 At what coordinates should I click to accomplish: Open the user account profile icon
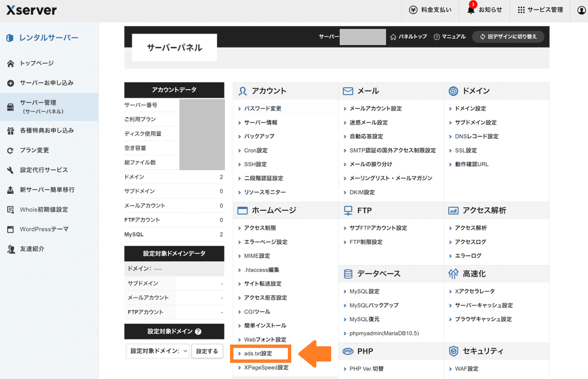pos(581,10)
